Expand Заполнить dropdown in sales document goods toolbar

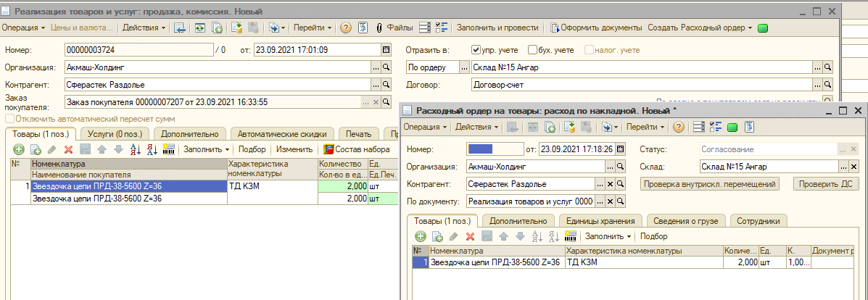(207, 149)
